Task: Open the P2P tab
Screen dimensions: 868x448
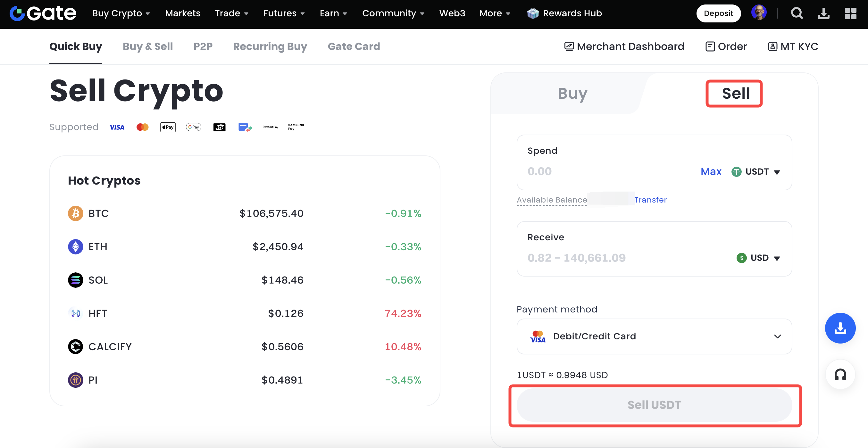Action: (x=203, y=46)
